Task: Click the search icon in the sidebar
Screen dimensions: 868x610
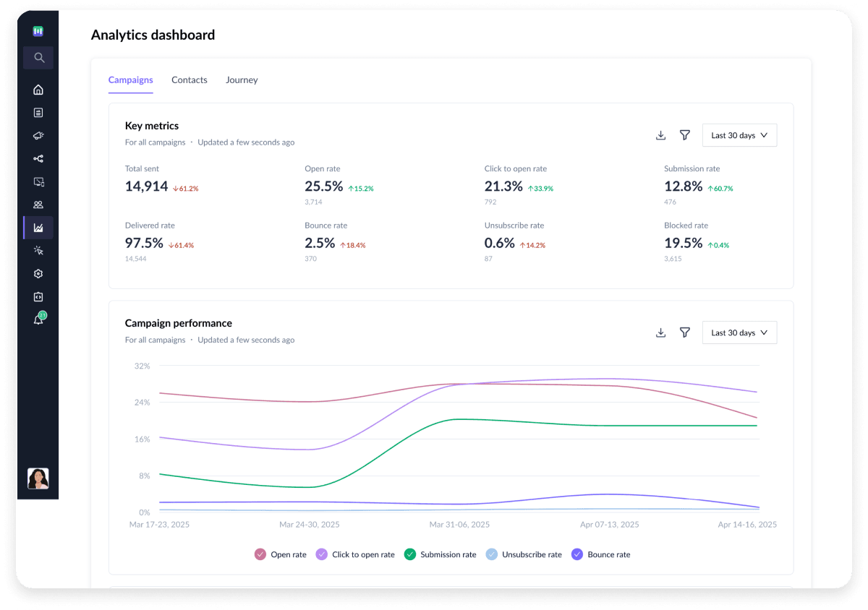Action: (38, 58)
